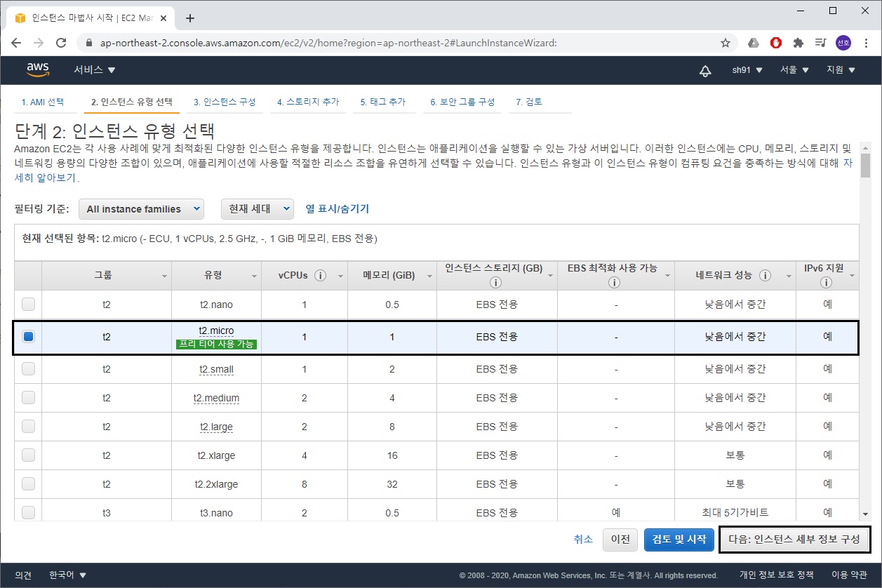Select the t2.2xlarge row checkbox

pyautogui.click(x=28, y=484)
